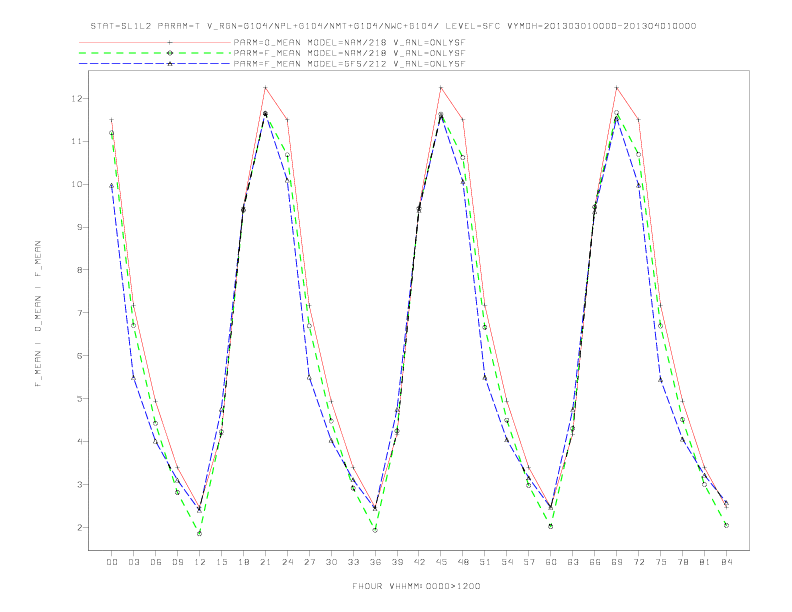Click x-axis forecast hour label 12

200,562
